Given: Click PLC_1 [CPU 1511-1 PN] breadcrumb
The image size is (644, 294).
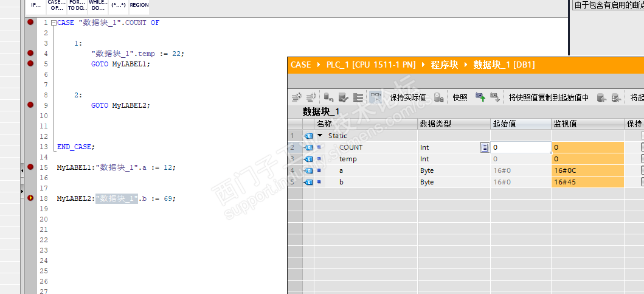Looking at the screenshot, I should tap(371, 65).
